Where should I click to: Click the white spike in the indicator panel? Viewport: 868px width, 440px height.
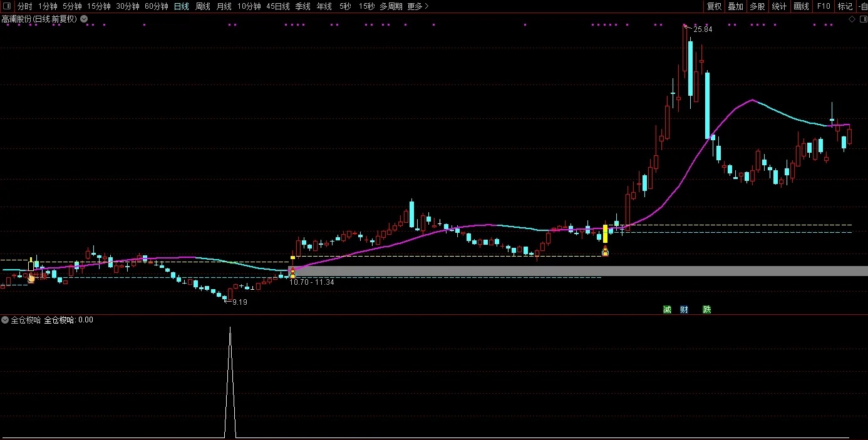(230, 382)
